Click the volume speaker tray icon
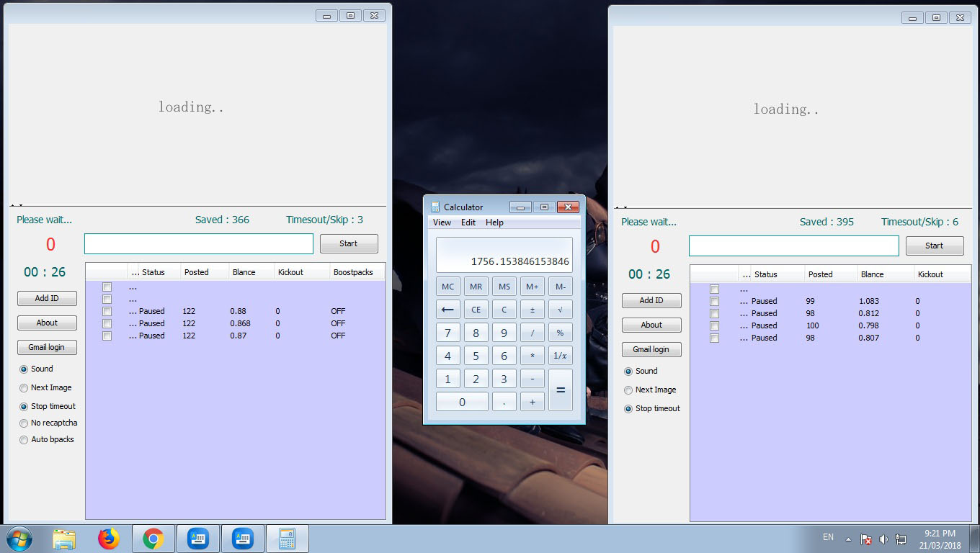The image size is (980, 553). (883, 539)
